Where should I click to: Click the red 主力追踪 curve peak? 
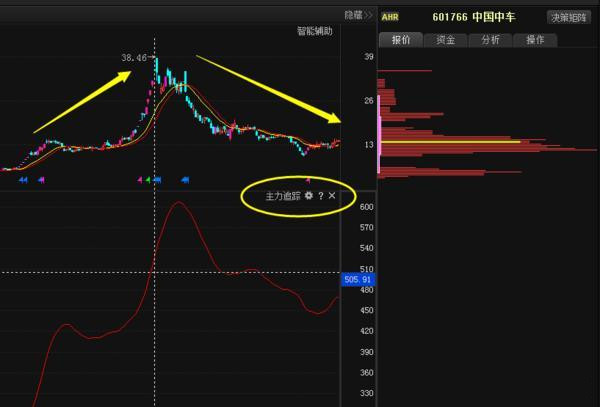tap(178, 202)
